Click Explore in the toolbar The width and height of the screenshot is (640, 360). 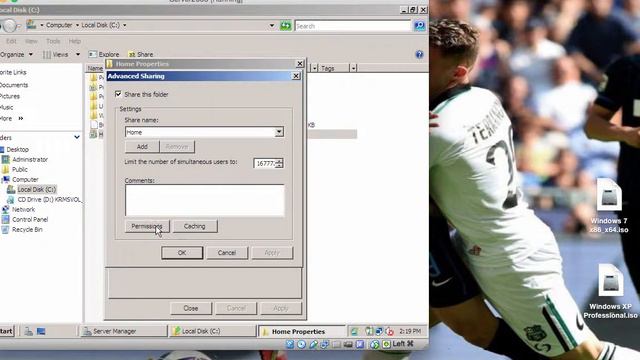pos(104,54)
